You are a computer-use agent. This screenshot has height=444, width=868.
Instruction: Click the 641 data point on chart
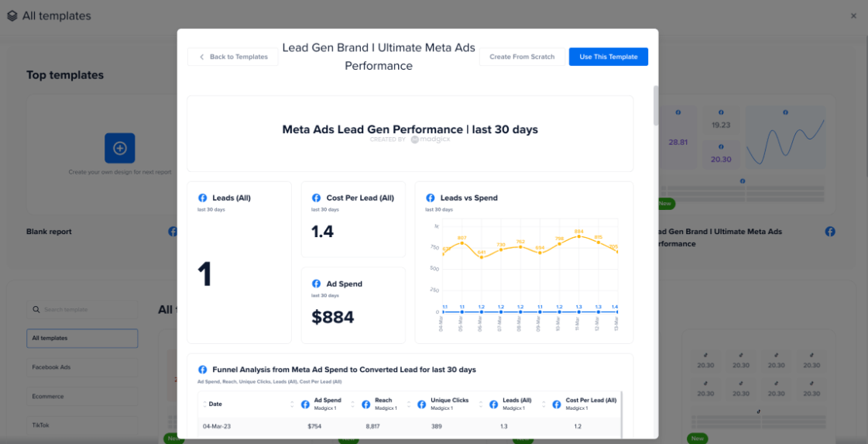click(482, 258)
